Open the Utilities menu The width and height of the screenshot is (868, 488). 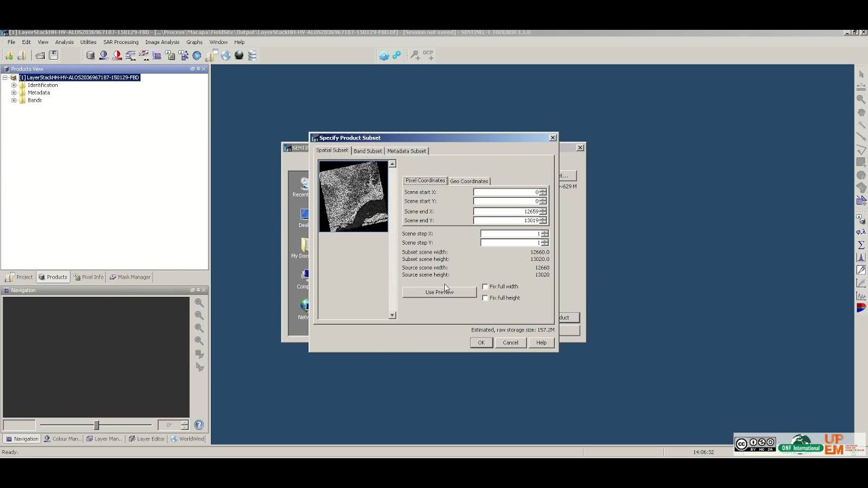coord(88,42)
